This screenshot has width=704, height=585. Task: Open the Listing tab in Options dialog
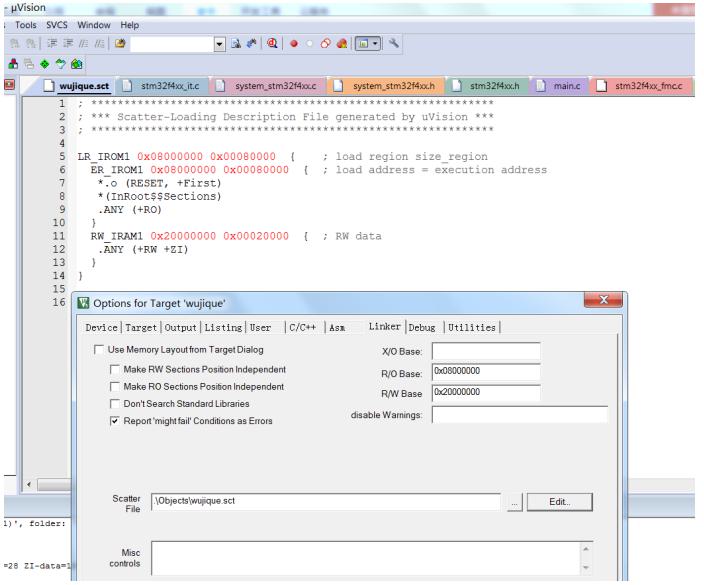223,328
